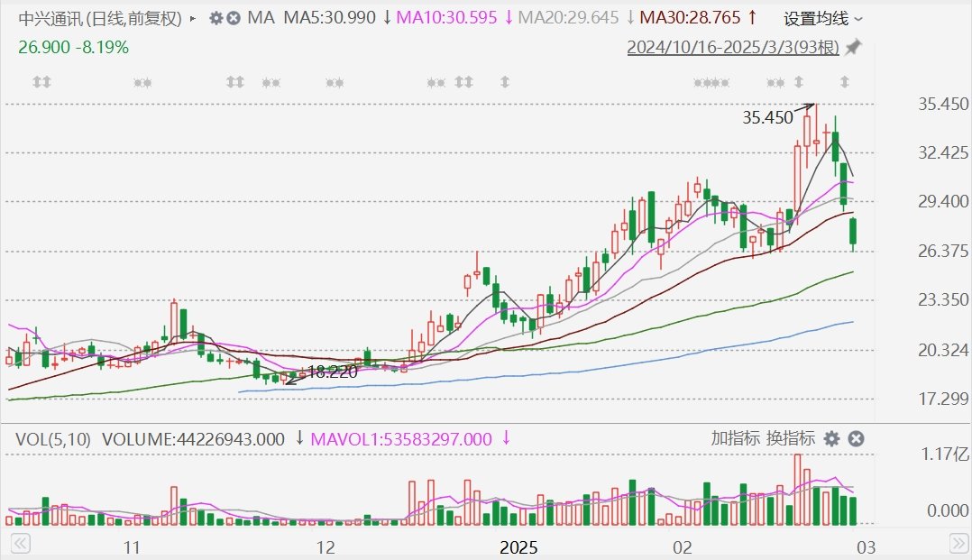
Task: Select the 02 month marker on timeline
Action: [x=683, y=547]
